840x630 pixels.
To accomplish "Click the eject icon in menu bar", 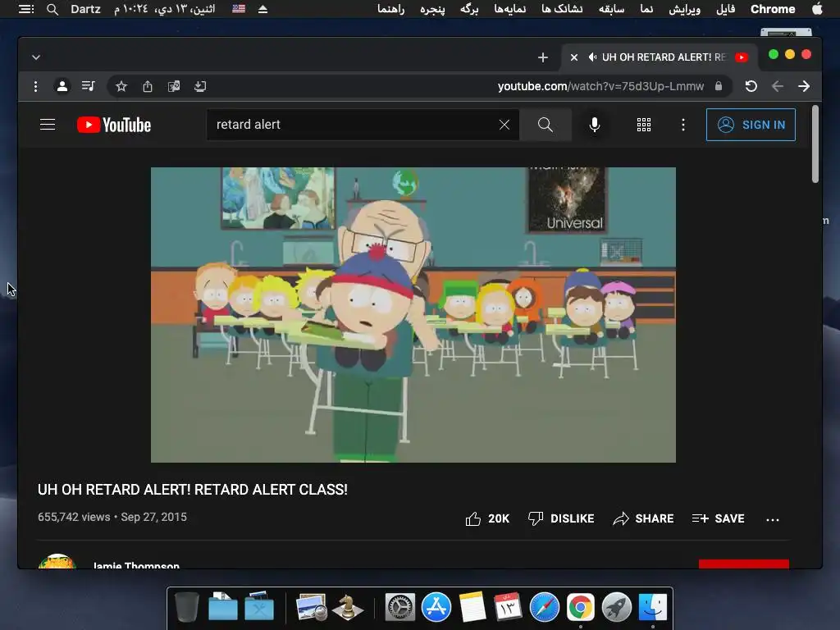I will 262,9.
